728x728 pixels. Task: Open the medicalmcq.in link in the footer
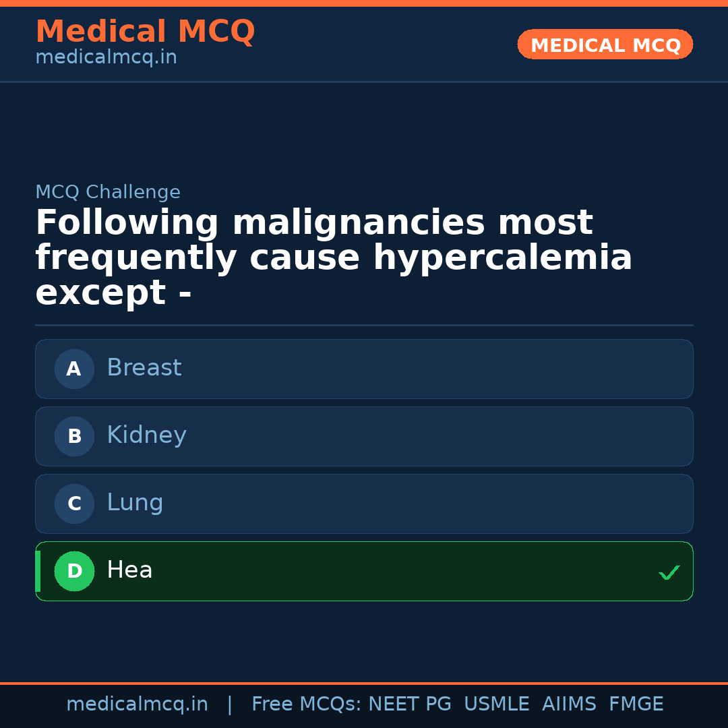137,704
